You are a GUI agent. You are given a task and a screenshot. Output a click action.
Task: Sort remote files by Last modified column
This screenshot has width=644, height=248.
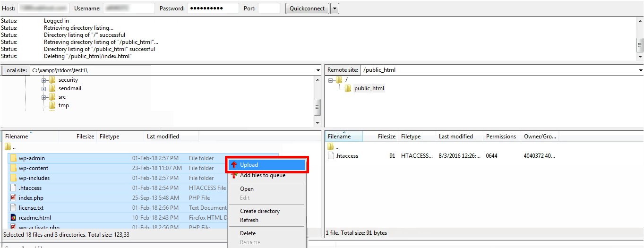click(x=455, y=137)
